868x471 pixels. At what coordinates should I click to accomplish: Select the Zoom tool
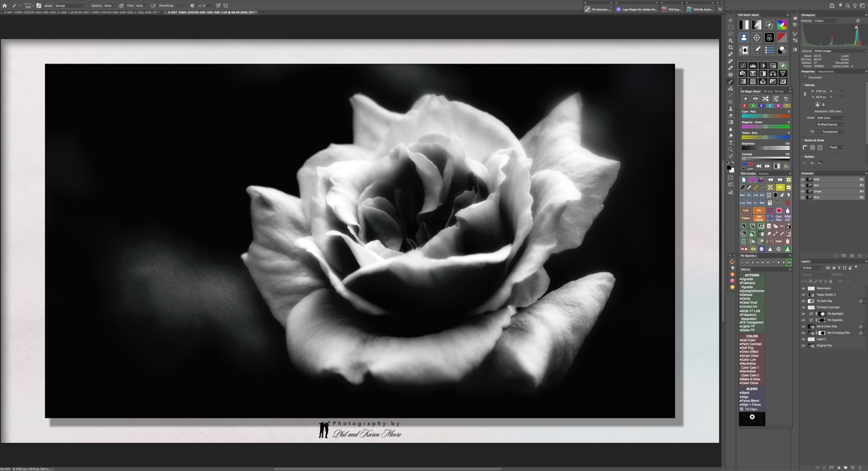pyautogui.click(x=730, y=150)
